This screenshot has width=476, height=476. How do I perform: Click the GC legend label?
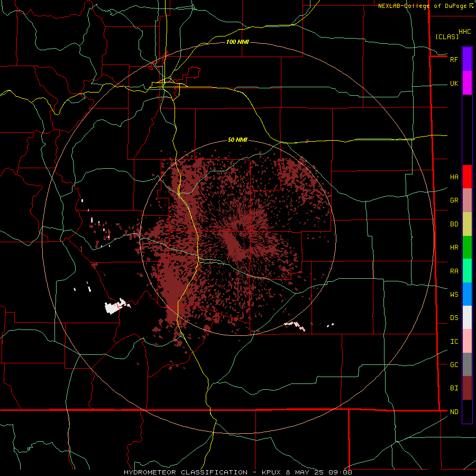[x=454, y=365]
